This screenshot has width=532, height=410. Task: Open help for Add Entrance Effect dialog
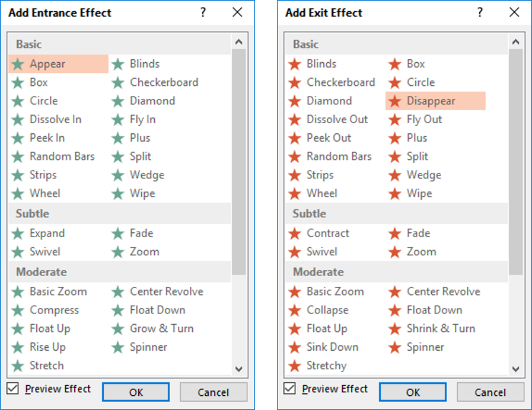(203, 12)
